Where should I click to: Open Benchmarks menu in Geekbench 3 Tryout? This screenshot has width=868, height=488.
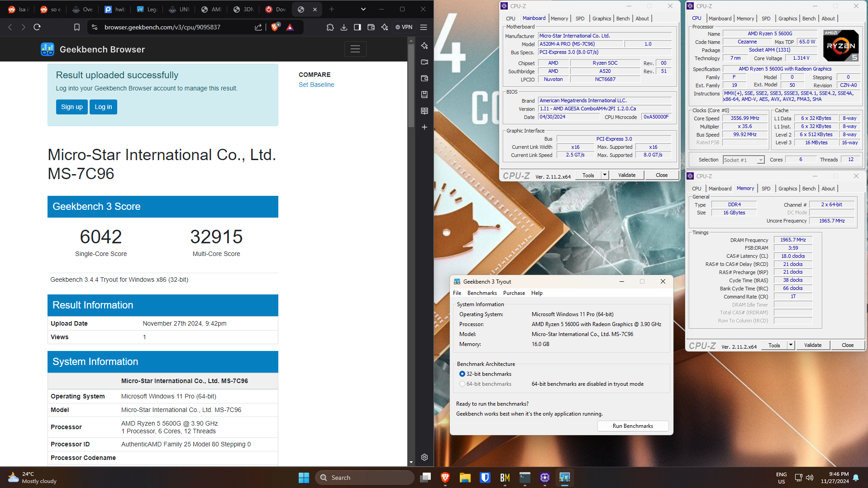click(x=482, y=293)
